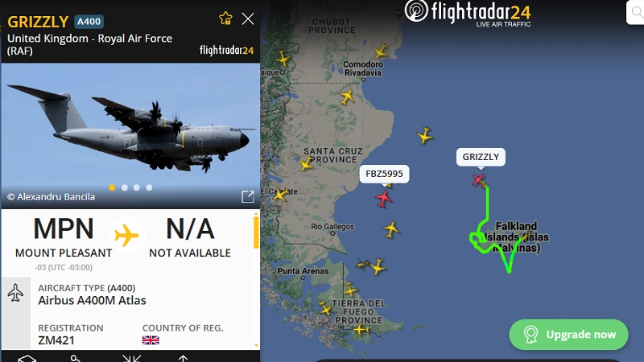Select the first photo carousel dot
This screenshot has width=644, height=362.
point(112,187)
